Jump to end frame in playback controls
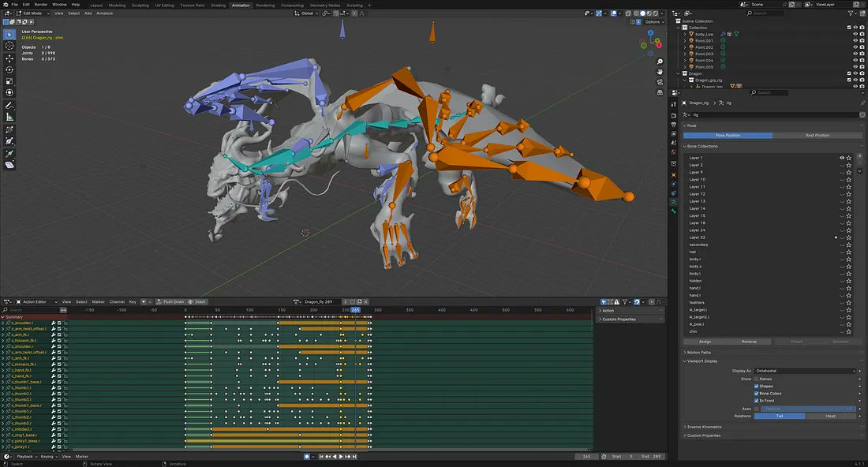Screen dimensions: 868x467 point(354,456)
